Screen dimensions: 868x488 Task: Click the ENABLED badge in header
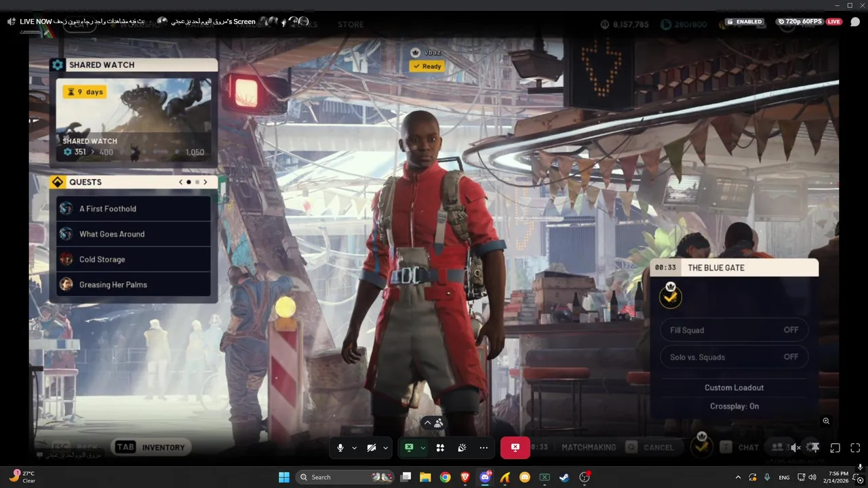pyautogui.click(x=744, y=22)
